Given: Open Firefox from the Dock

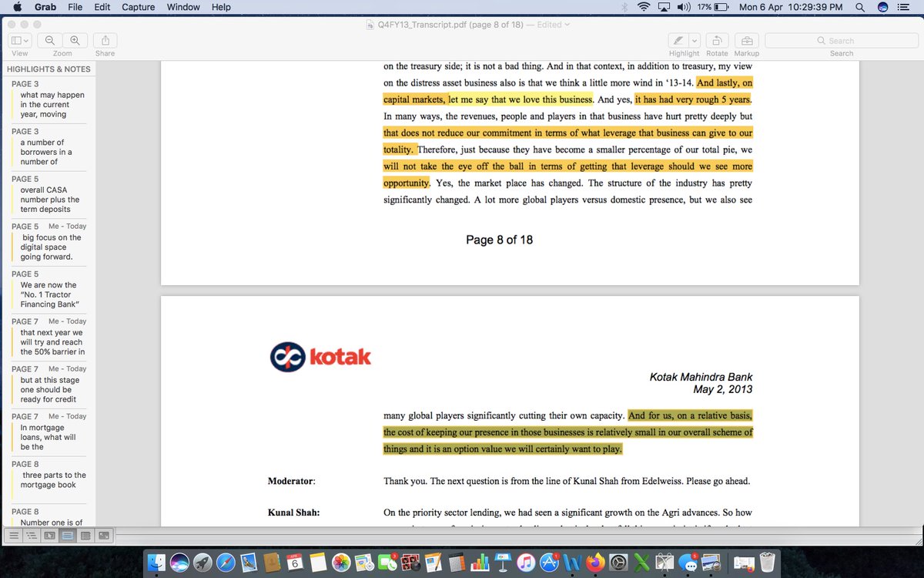Looking at the screenshot, I should click(x=595, y=563).
